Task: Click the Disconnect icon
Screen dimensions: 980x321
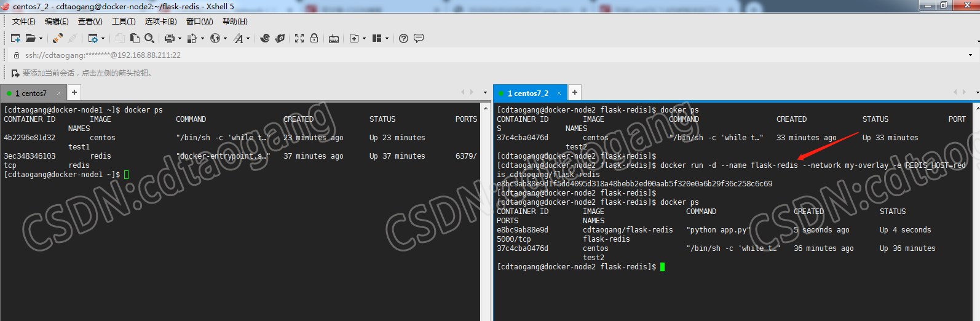Action: pos(73,38)
